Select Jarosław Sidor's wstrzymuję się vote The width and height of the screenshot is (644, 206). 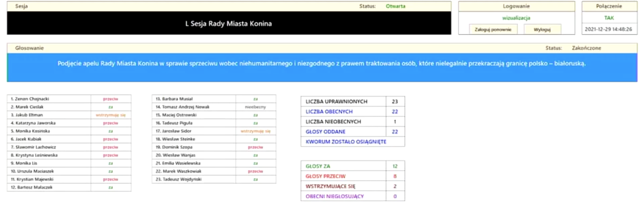[255, 131]
